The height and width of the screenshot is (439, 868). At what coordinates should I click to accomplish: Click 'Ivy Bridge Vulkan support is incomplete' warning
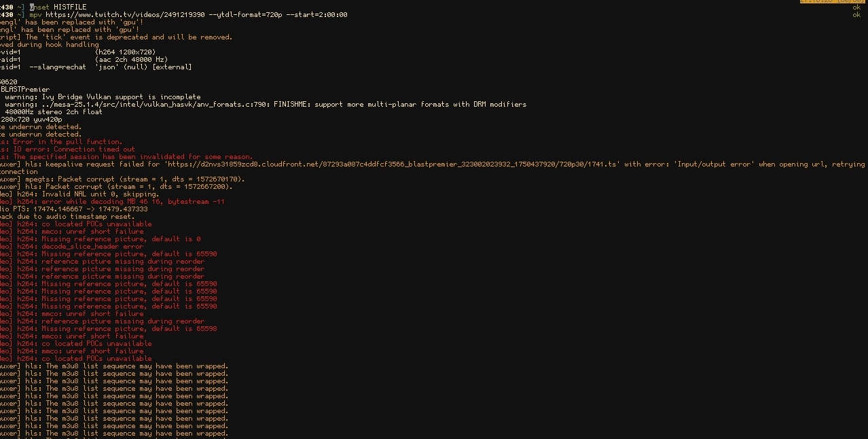pos(122,97)
